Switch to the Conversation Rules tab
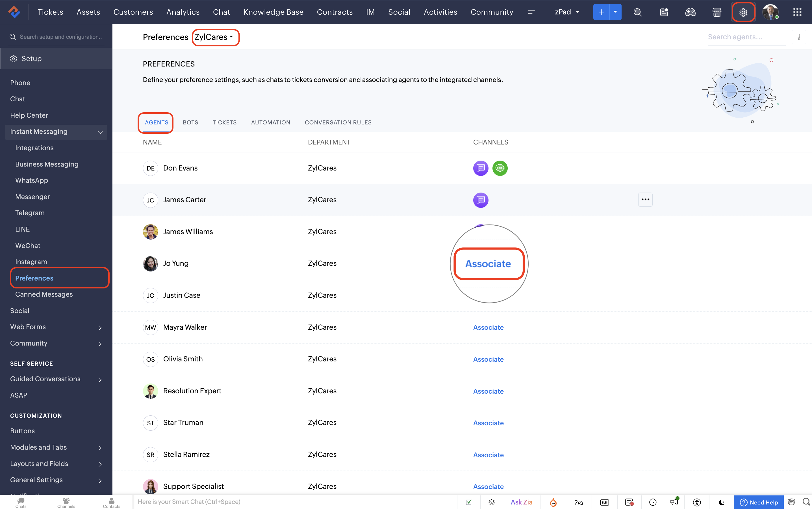Image resolution: width=812 pixels, height=509 pixels. pyautogui.click(x=338, y=122)
